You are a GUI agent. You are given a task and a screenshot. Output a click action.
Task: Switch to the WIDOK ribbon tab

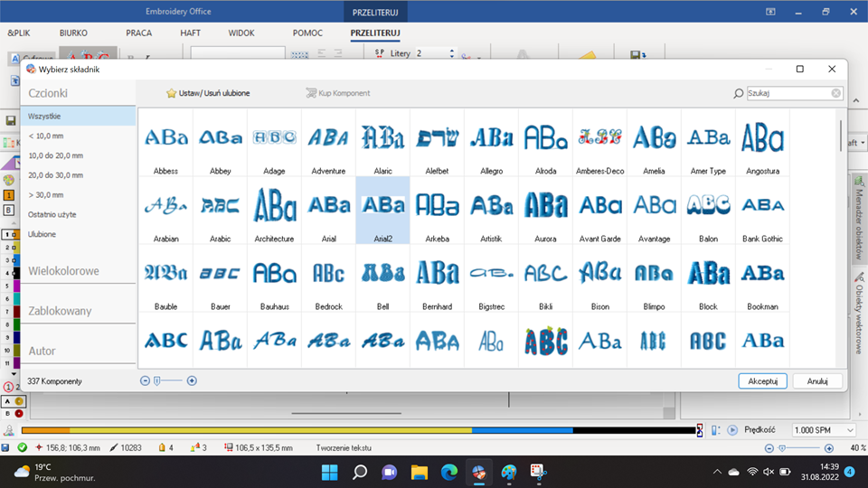coord(241,33)
